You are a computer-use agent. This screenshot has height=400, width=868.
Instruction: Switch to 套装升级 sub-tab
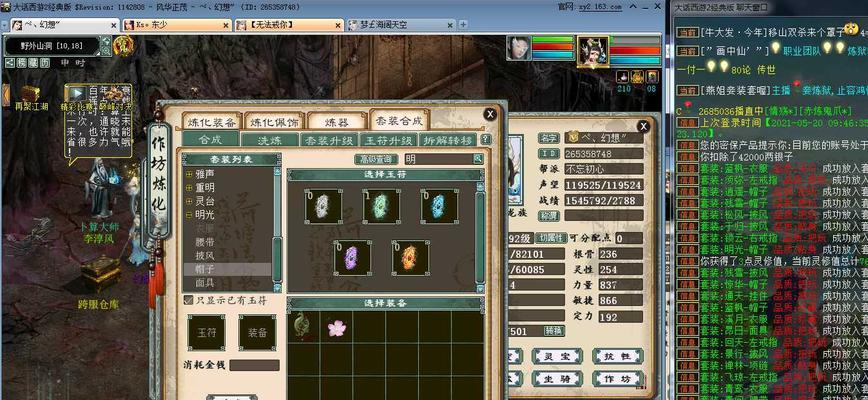(329, 141)
